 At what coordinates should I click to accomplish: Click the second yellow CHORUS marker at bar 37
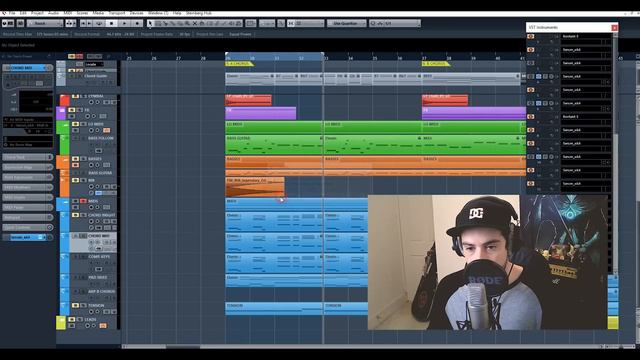pyautogui.click(x=436, y=64)
